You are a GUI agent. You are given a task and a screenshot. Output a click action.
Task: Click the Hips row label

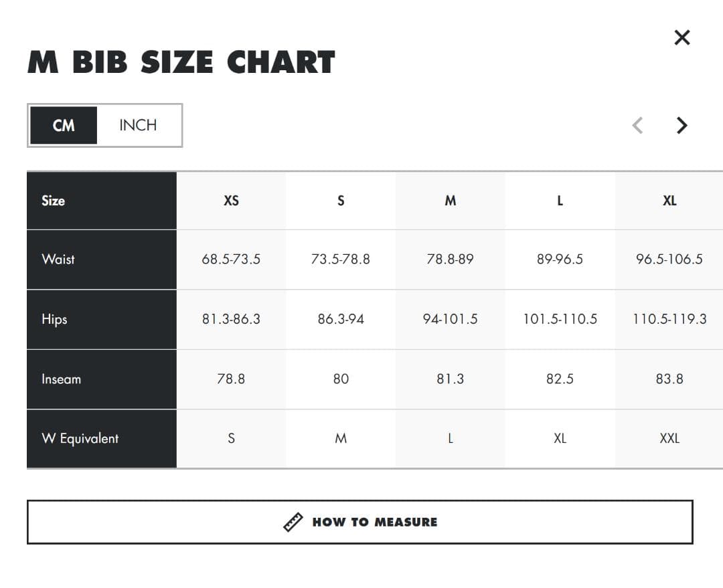pos(54,319)
